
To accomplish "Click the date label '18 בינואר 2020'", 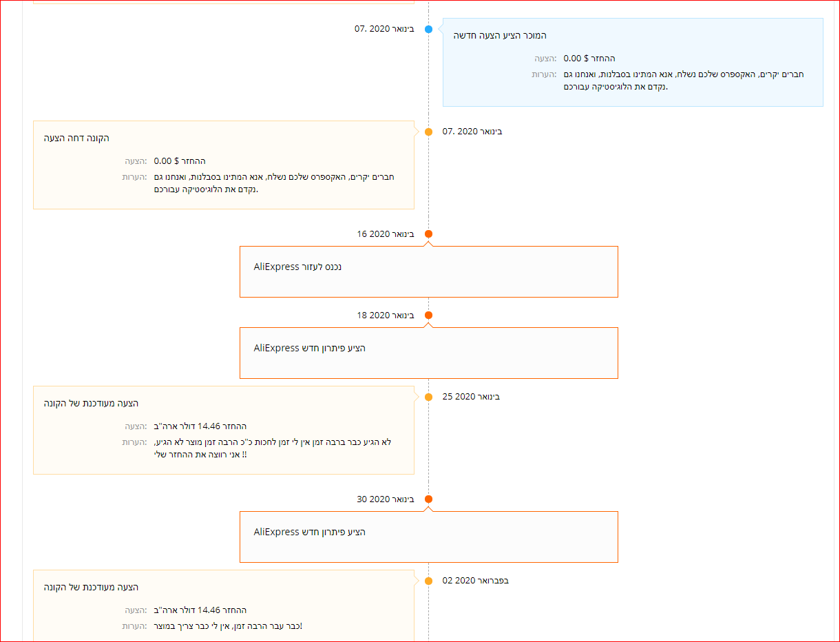I will 385,315.
